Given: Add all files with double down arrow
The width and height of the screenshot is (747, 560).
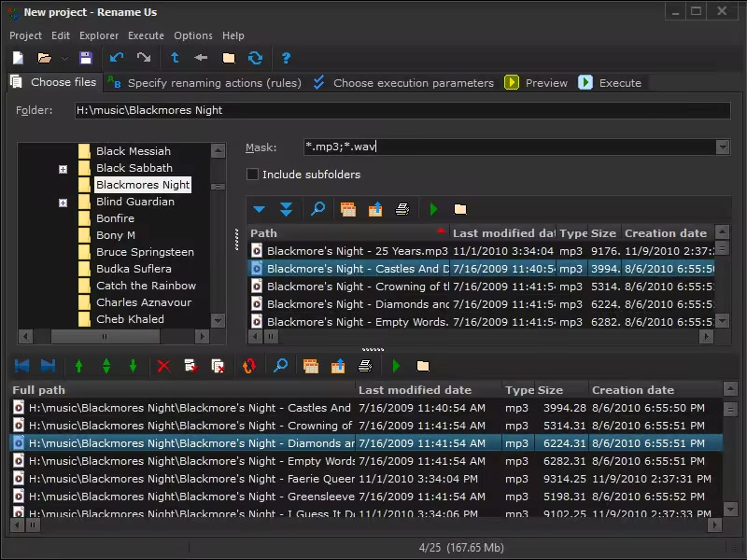Looking at the screenshot, I should click(x=286, y=209).
